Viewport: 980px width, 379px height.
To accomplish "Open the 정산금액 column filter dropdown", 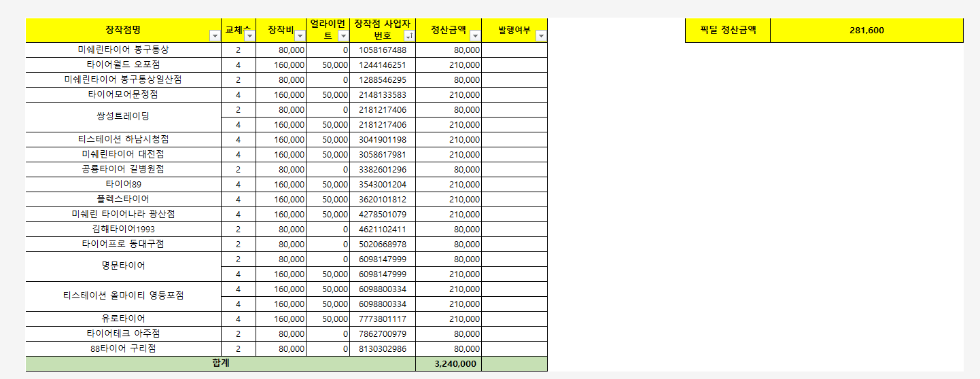I will point(474,36).
